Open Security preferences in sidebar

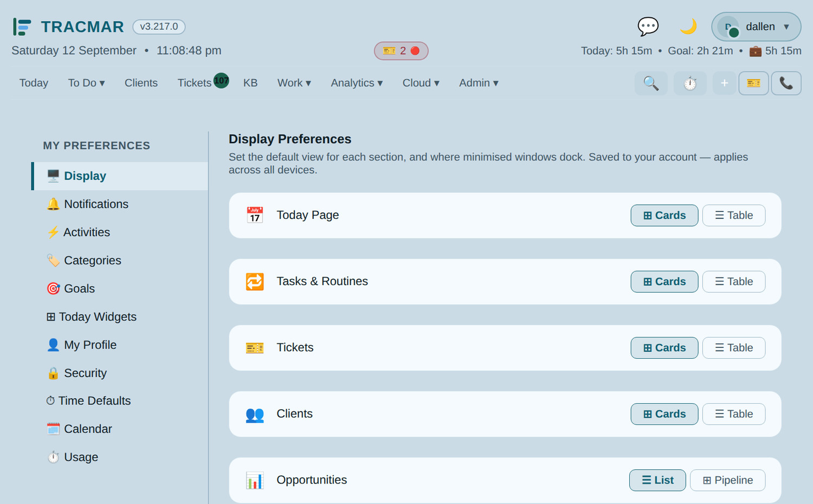120,373
